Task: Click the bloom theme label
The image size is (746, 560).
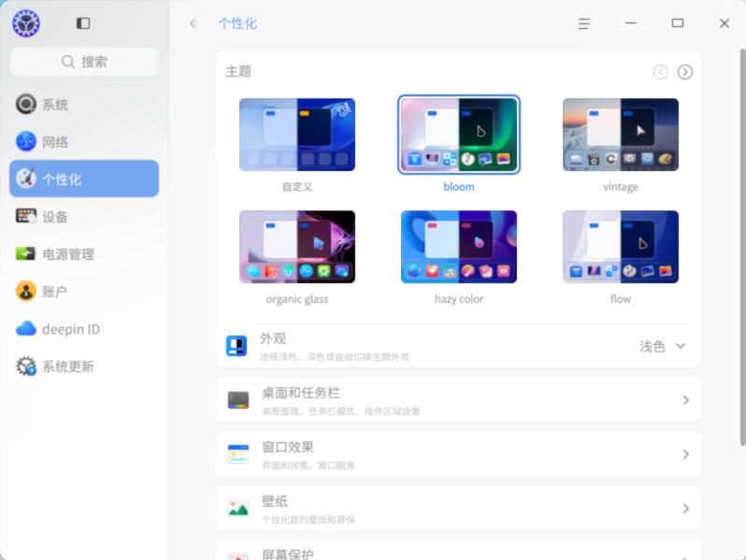Action: click(459, 187)
